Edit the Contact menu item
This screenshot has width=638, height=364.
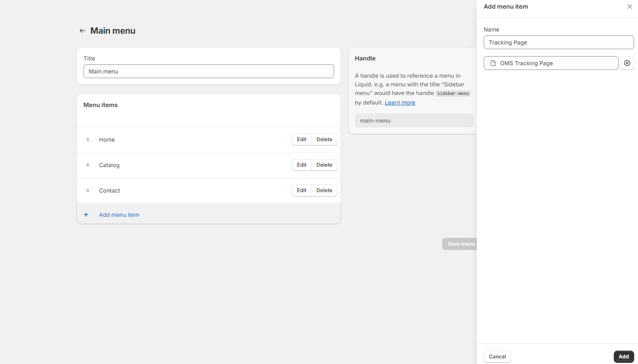(301, 190)
